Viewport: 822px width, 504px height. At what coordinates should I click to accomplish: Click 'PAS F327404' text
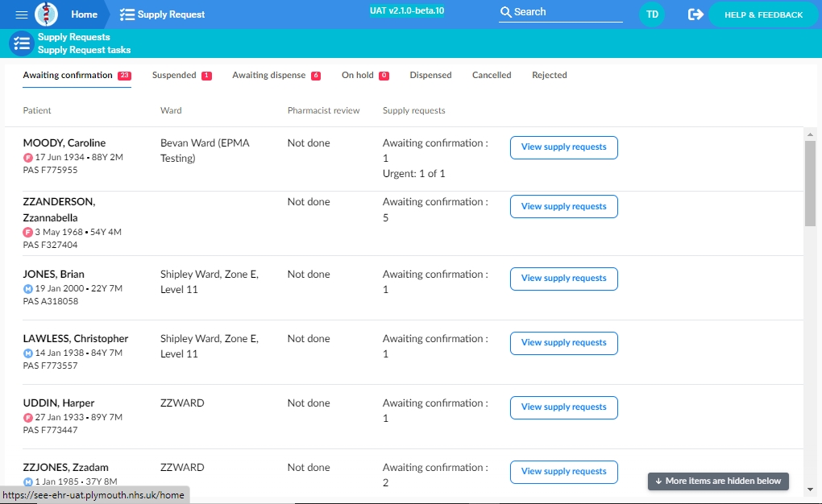[x=50, y=245]
